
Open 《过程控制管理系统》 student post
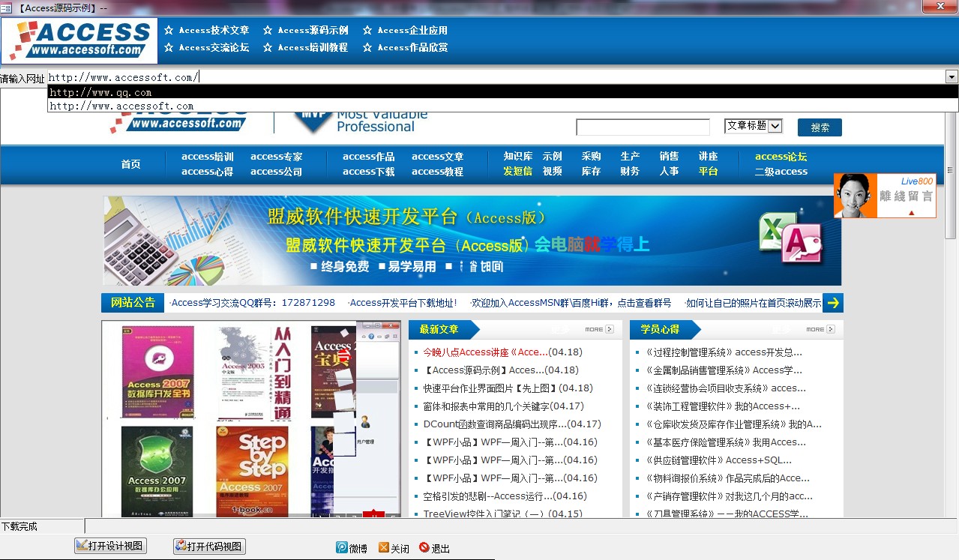724,352
